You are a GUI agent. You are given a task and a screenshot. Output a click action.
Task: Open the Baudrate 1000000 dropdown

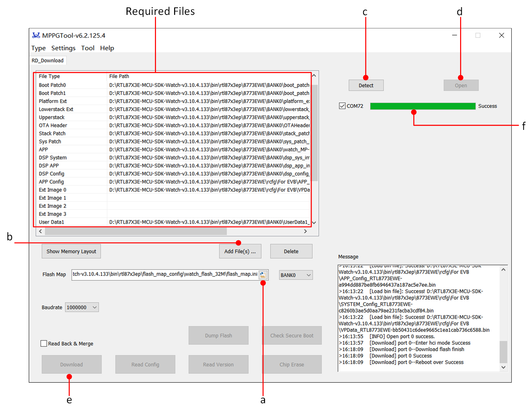(x=82, y=307)
